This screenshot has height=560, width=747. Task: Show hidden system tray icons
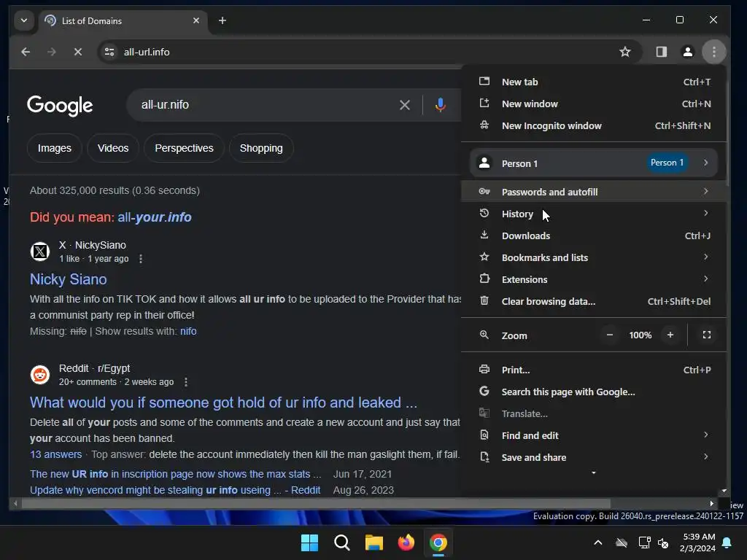coord(598,542)
